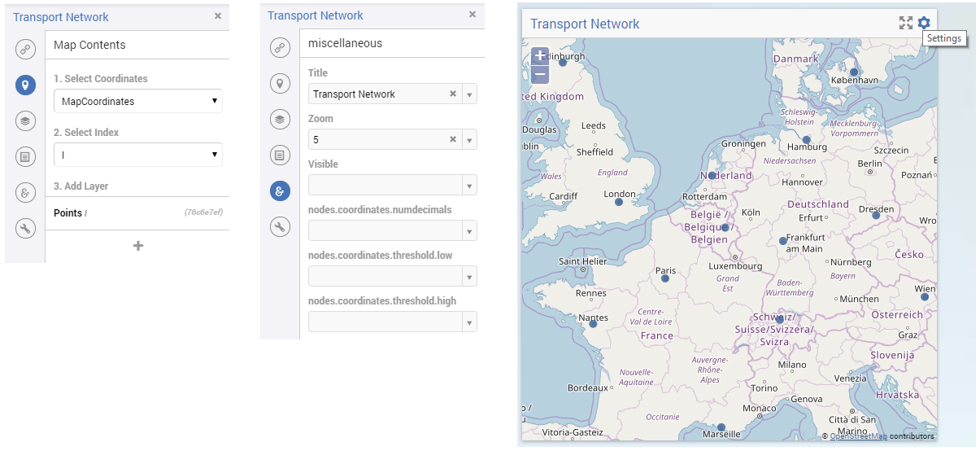Viewport: 980px width, 451px height.
Task: Expand the Zoom dropdown arrow
Action: (469, 140)
